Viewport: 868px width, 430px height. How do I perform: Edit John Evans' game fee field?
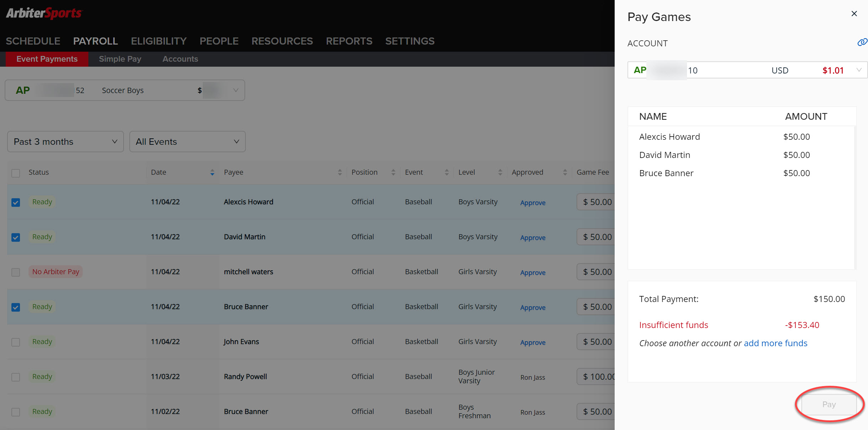[x=596, y=342]
